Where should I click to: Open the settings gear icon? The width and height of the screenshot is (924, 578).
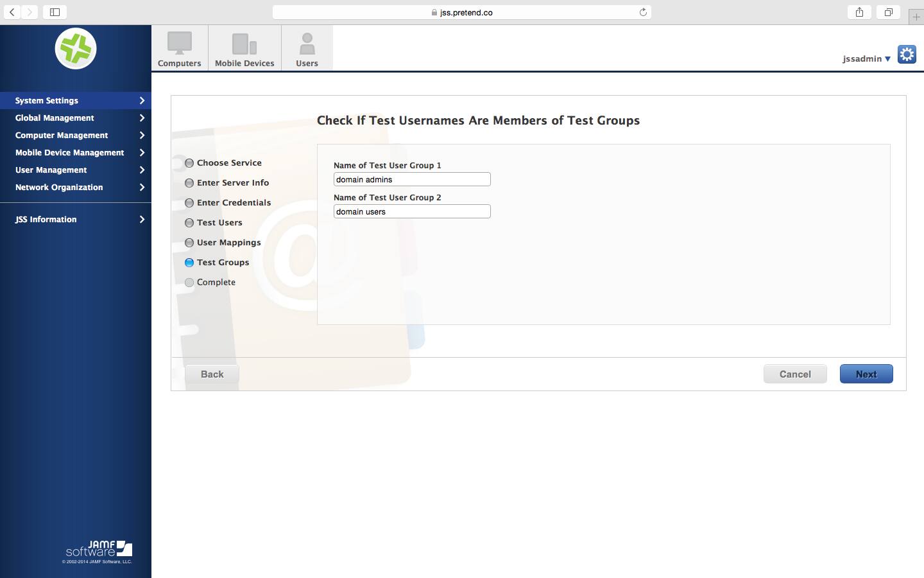[x=907, y=55]
